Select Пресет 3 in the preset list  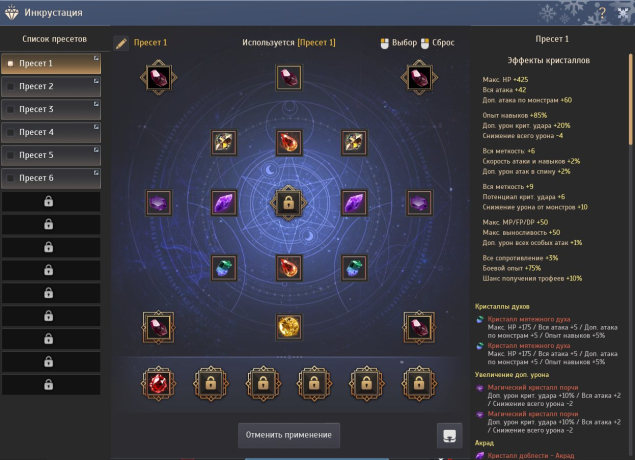click(51, 109)
